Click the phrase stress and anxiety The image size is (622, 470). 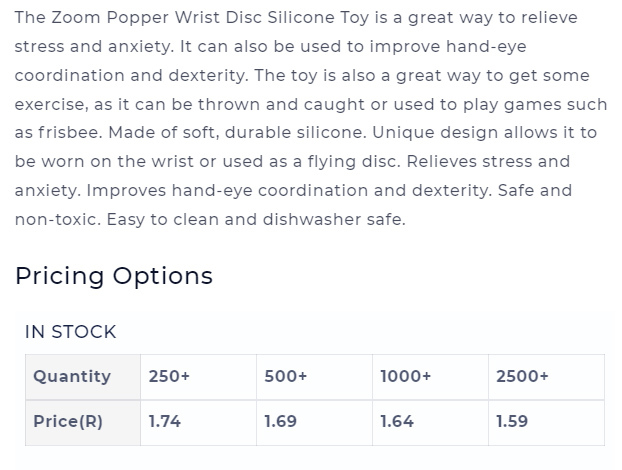click(x=94, y=47)
